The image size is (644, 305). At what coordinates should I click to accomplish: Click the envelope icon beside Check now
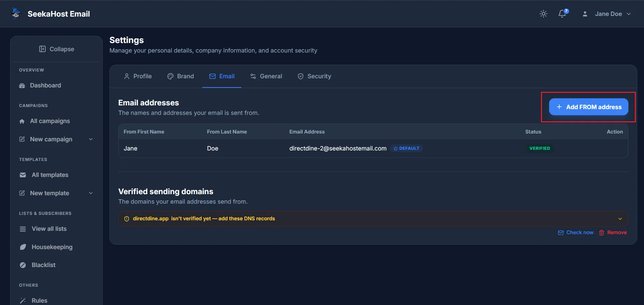[x=561, y=233]
